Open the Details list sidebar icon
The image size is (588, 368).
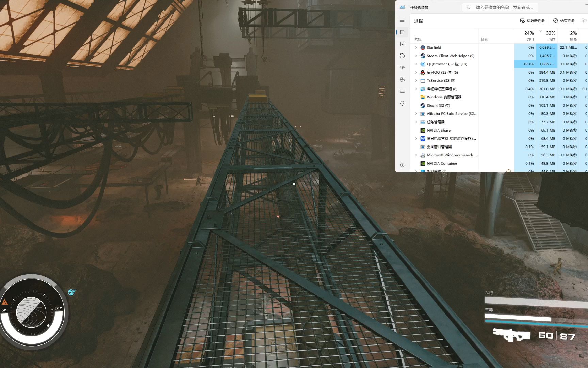tap(402, 91)
